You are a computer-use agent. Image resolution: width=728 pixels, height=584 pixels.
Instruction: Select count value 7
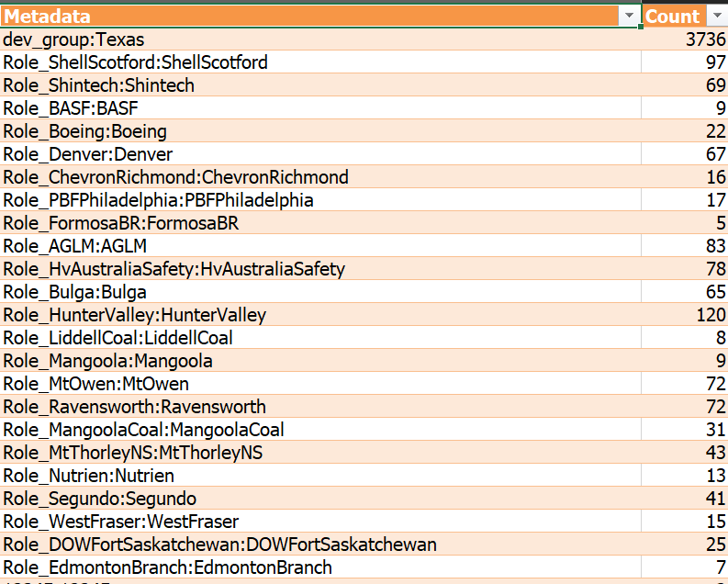coord(685,567)
